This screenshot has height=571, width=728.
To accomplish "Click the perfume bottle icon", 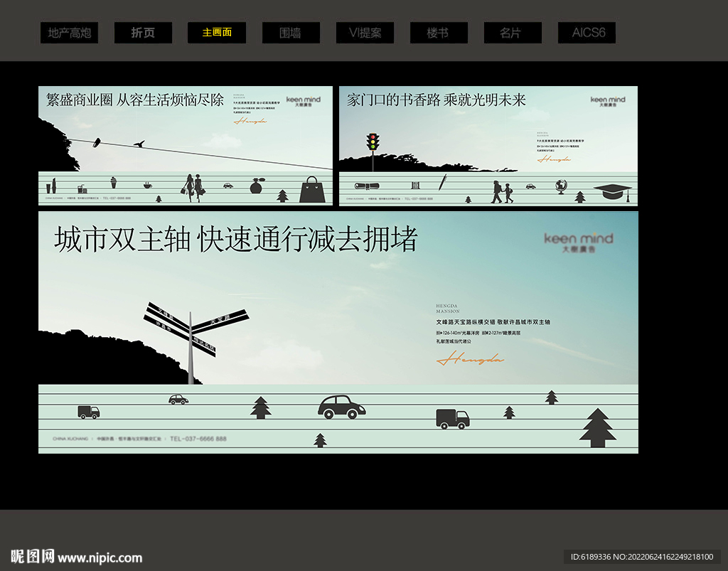I will point(256,186).
